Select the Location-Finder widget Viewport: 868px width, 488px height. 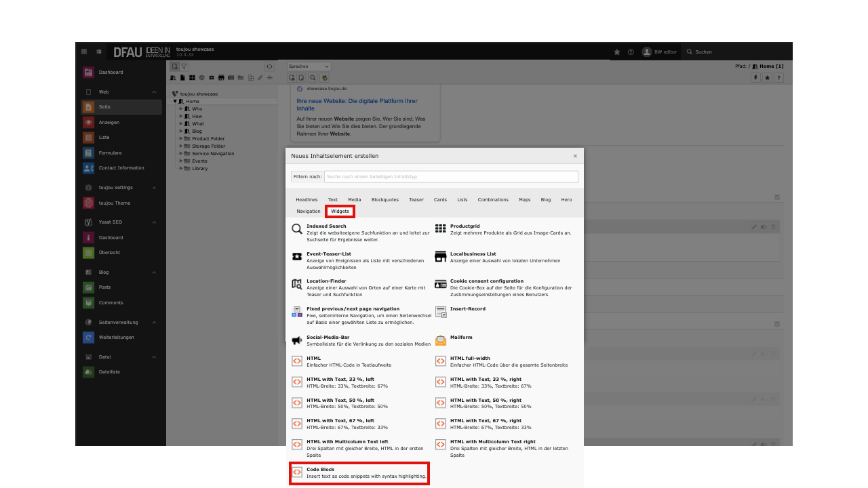[360, 287]
